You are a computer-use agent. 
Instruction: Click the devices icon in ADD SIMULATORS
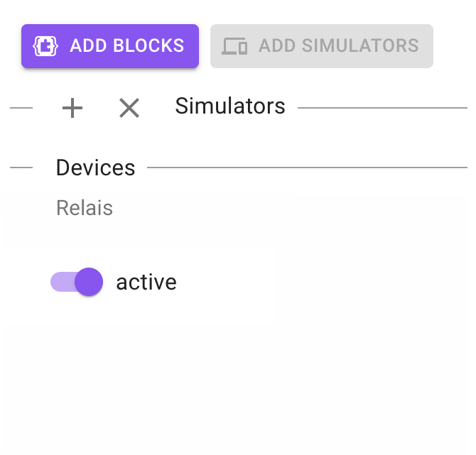(234, 46)
